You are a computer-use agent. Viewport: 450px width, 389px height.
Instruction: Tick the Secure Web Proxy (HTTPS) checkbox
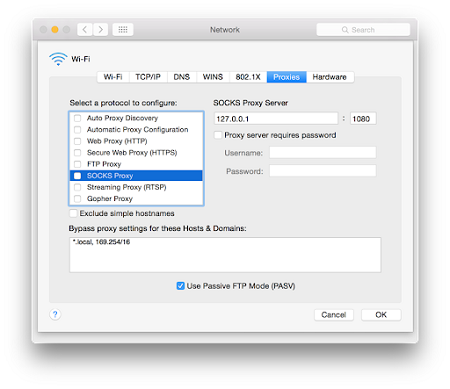(x=77, y=153)
